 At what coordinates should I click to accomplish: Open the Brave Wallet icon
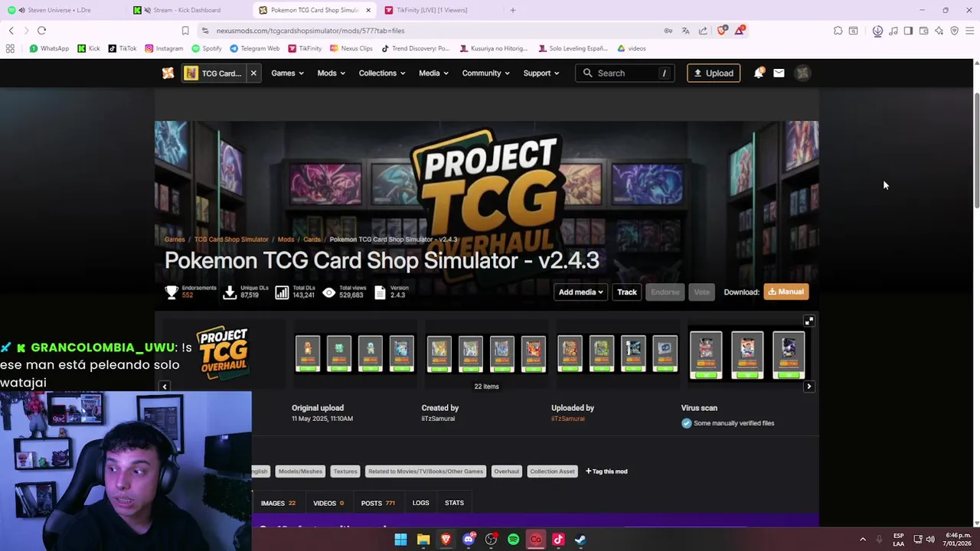(x=923, y=31)
